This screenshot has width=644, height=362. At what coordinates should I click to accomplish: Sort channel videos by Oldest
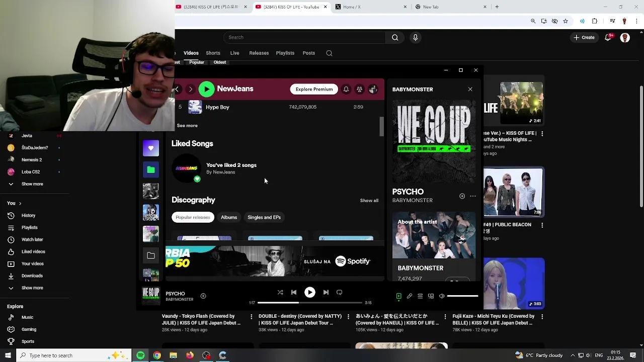click(x=220, y=62)
